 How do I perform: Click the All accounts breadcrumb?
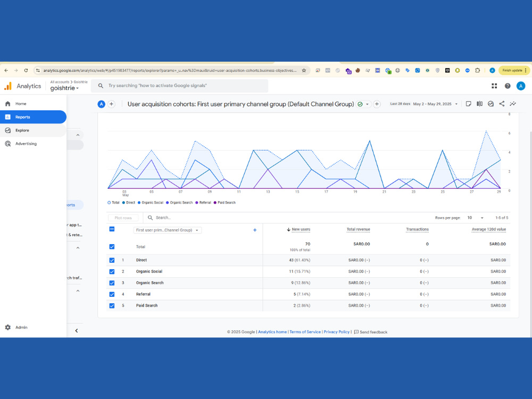coord(60,82)
